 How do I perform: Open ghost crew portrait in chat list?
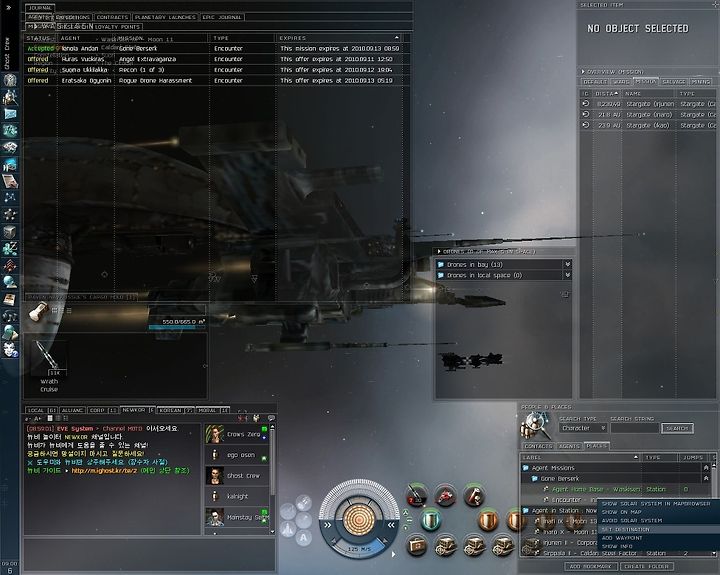[x=214, y=476]
